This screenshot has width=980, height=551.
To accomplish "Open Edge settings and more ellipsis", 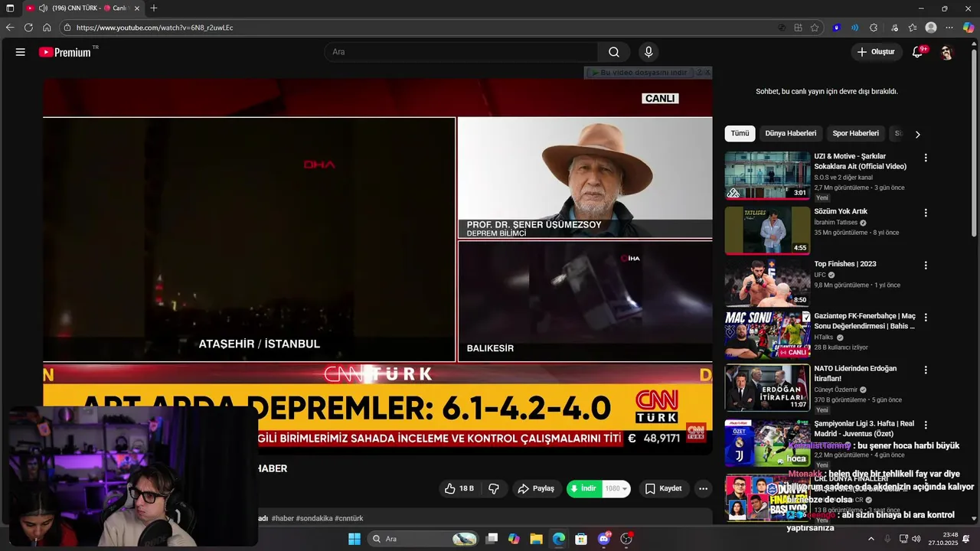I will click(x=950, y=28).
